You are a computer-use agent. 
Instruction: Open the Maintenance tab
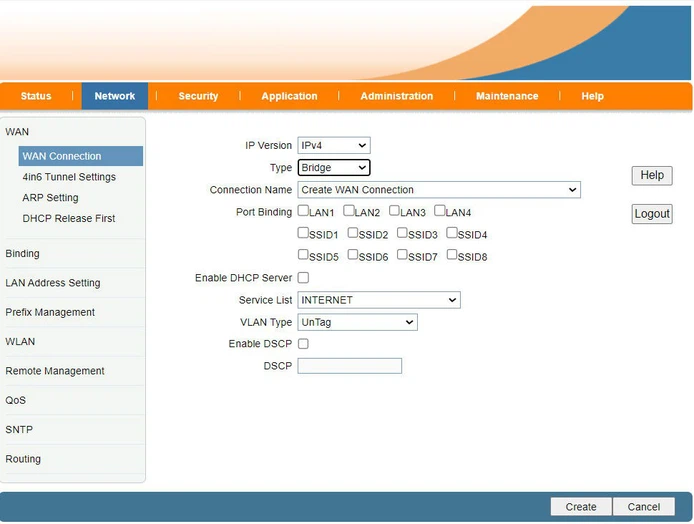click(507, 96)
